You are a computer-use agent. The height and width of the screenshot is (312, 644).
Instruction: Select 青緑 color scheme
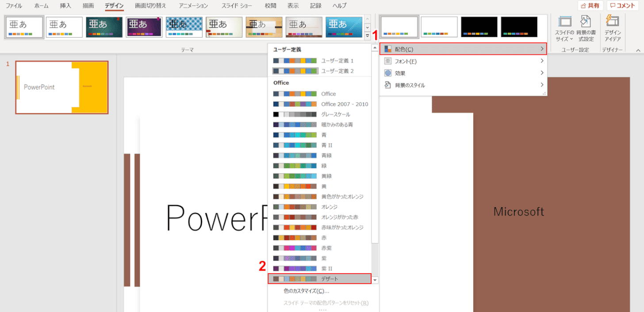coord(320,155)
